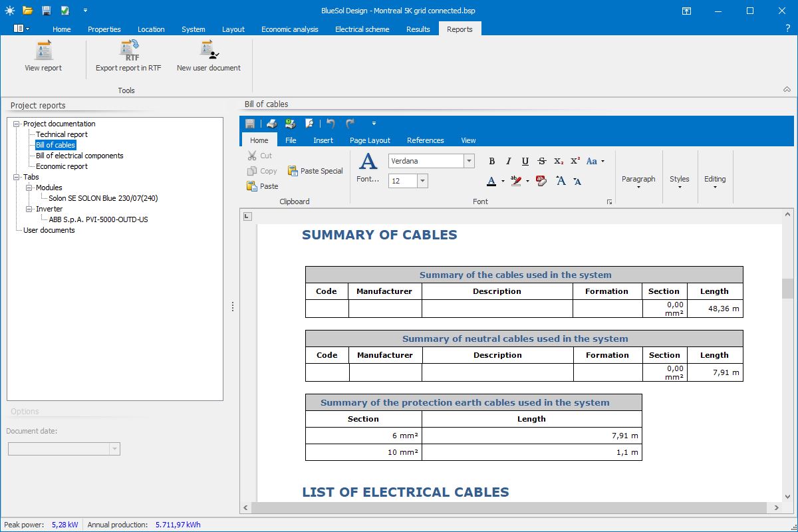Open the application menu button

[21, 29]
